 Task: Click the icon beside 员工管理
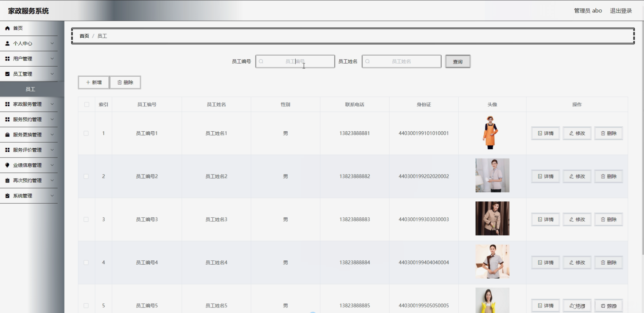click(x=7, y=74)
